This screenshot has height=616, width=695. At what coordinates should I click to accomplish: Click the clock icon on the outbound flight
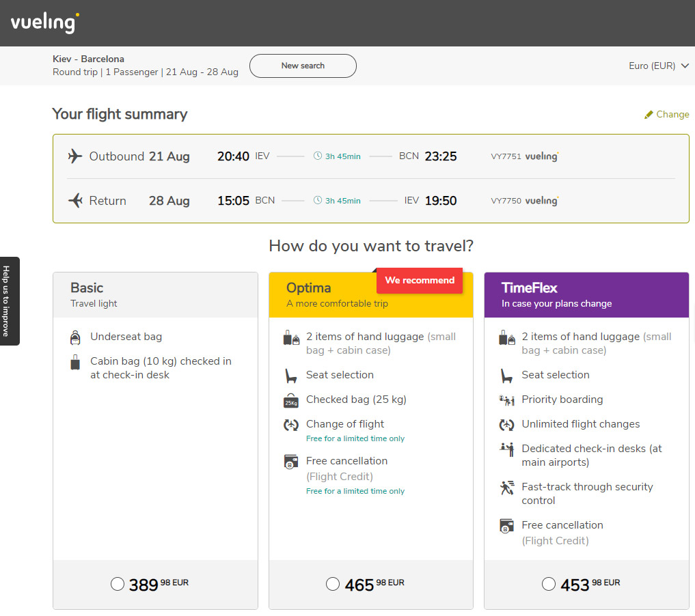(x=318, y=156)
